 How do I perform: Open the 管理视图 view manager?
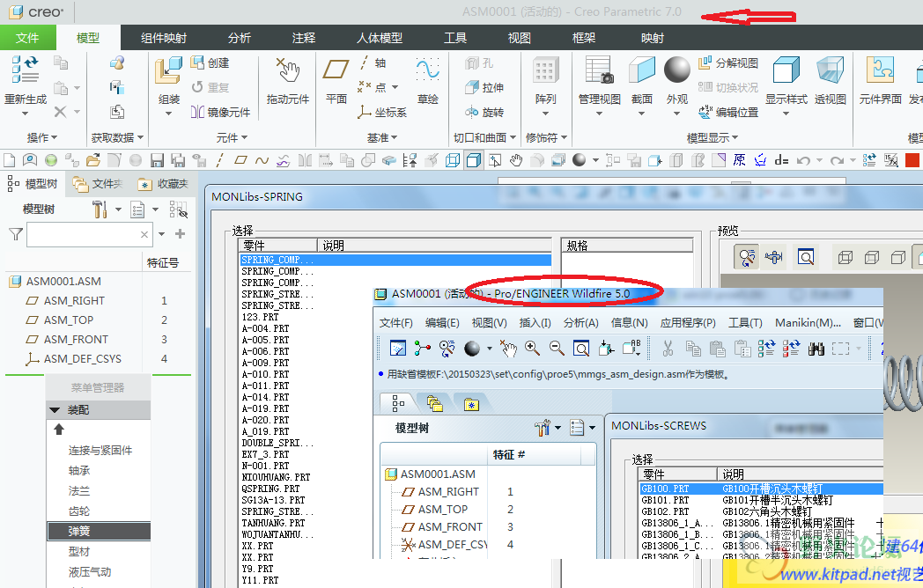pos(599,70)
